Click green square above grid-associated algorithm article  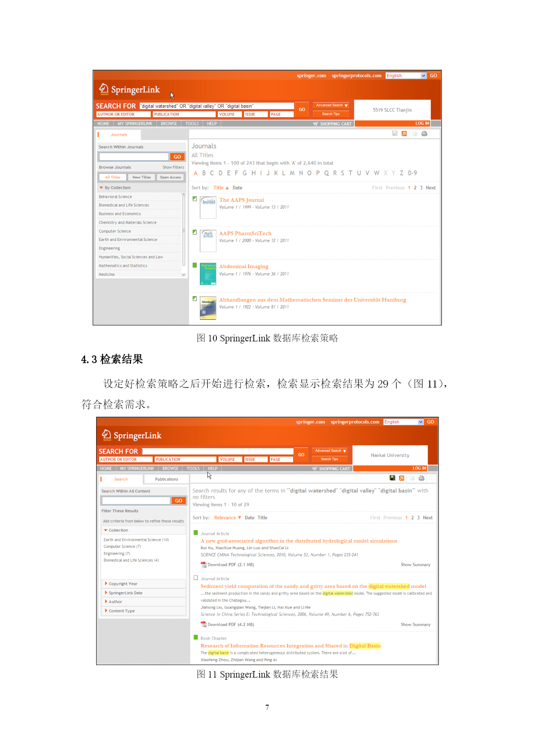pyautogui.click(x=196, y=533)
